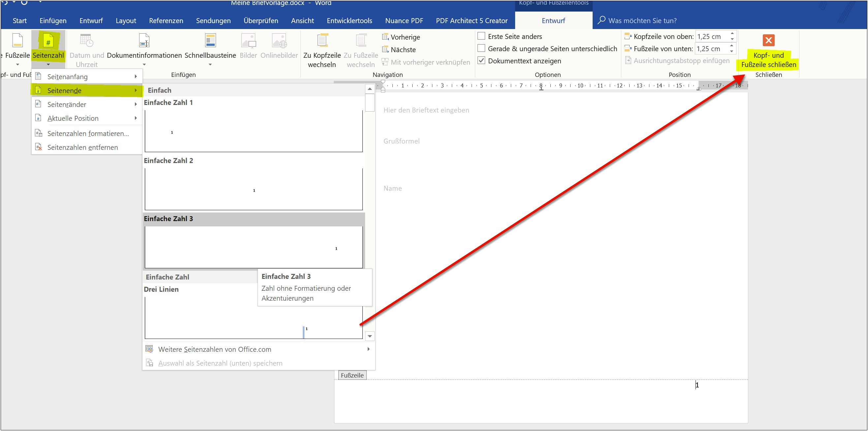The image size is (868, 431).
Task: Switch to Einfügen ribbon tab
Action: click(53, 20)
